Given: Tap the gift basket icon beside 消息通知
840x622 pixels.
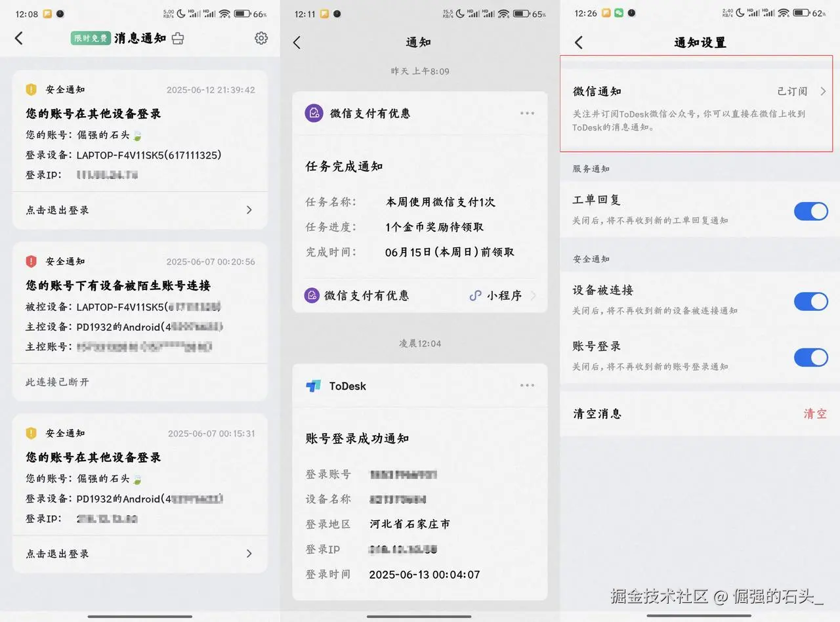Looking at the screenshot, I should [177, 39].
